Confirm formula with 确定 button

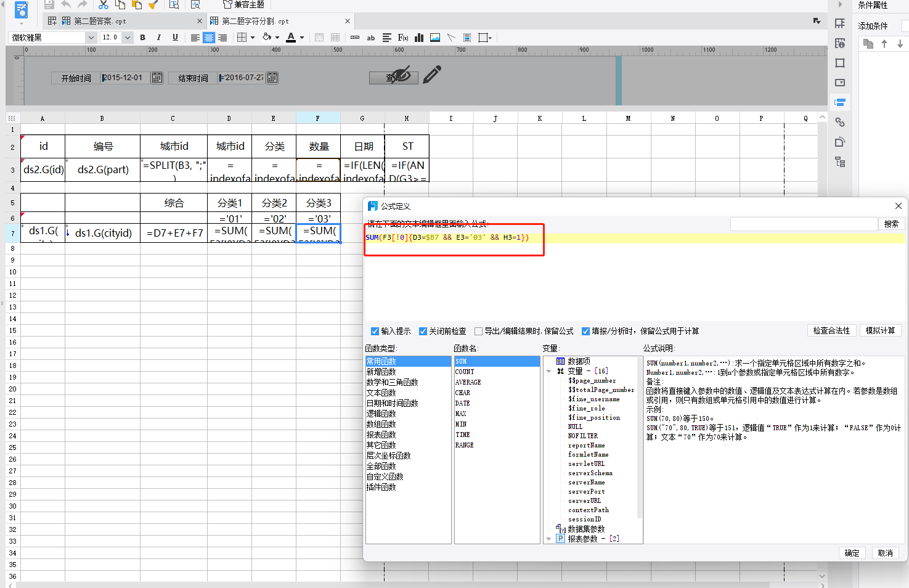(852, 553)
